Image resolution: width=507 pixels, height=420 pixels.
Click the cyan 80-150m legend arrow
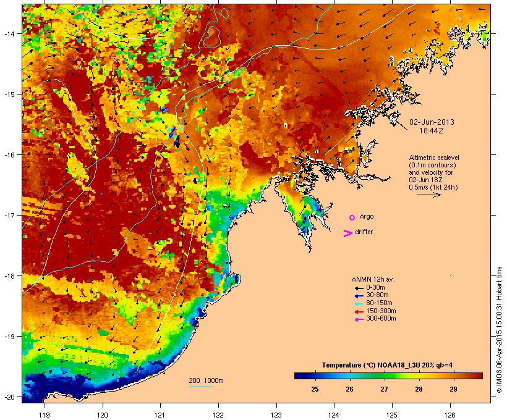point(359,304)
